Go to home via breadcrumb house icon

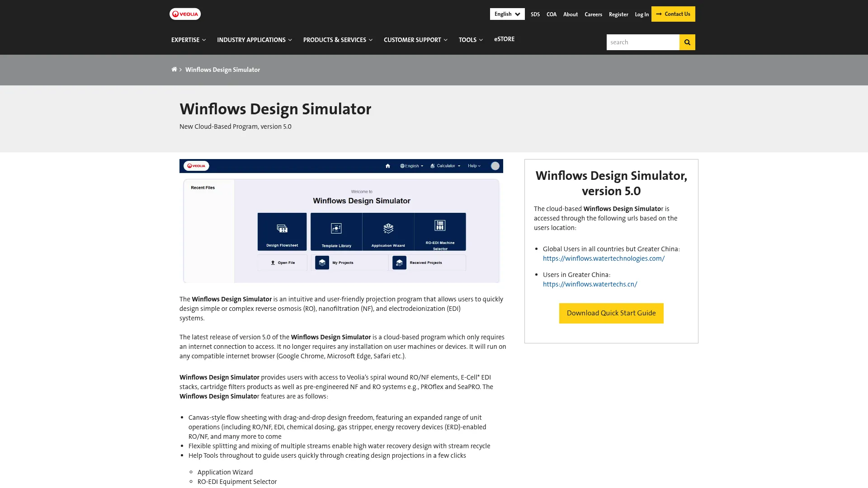tap(174, 70)
